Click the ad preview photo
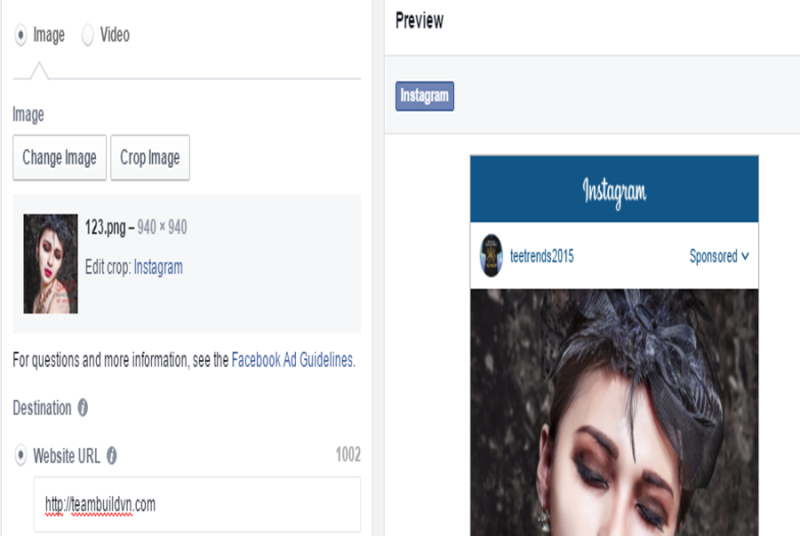The width and height of the screenshot is (800, 536). [x=614, y=413]
